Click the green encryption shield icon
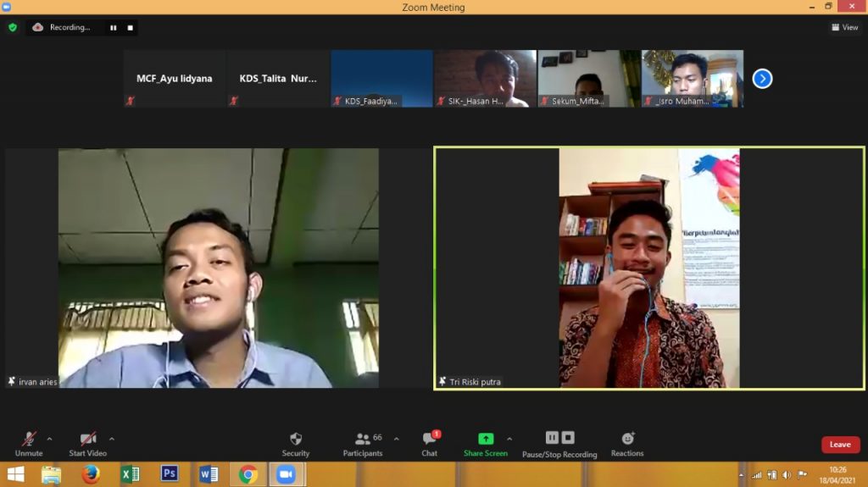Image resolution: width=868 pixels, height=487 pixels. coord(13,27)
